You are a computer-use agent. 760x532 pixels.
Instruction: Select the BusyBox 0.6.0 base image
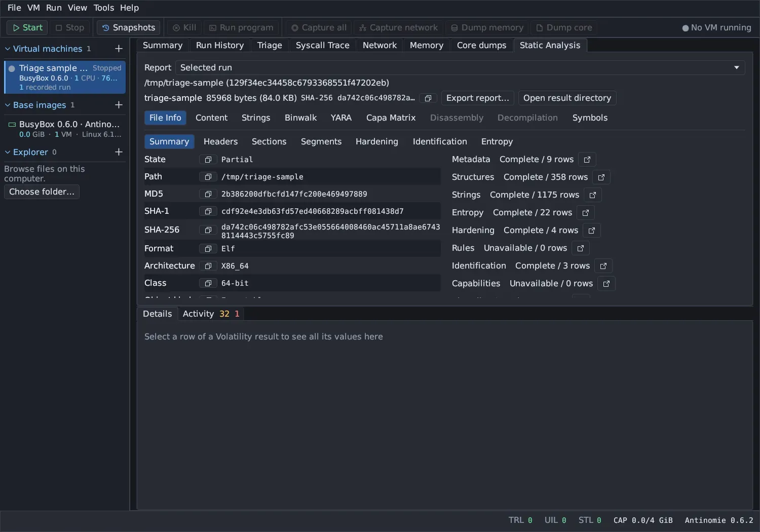[65, 129]
